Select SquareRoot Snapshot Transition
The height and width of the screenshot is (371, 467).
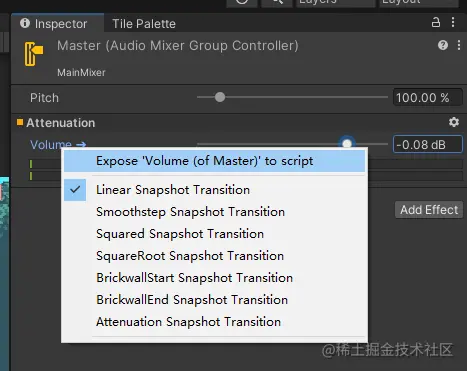click(x=214, y=256)
